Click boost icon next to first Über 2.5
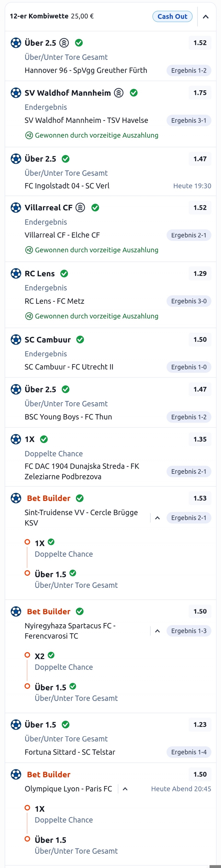The image size is (221, 868). point(64,43)
